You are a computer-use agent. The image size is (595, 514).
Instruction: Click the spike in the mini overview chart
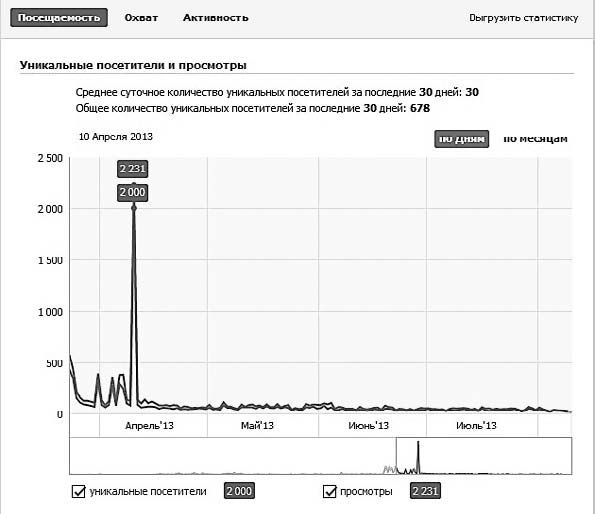tap(418, 457)
